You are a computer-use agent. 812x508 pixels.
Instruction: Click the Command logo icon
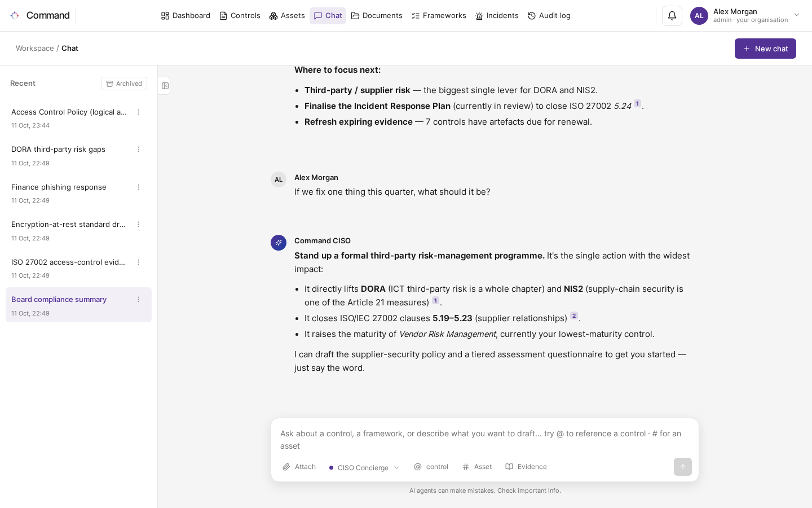[x=15, y=15]
